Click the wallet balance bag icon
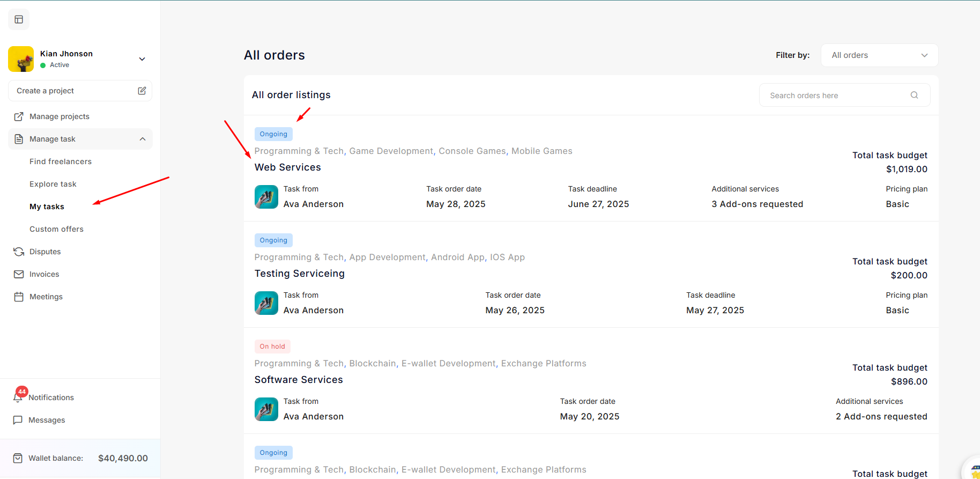The width and height of the screenshot is (980, 479). click(x=18, y=458)
